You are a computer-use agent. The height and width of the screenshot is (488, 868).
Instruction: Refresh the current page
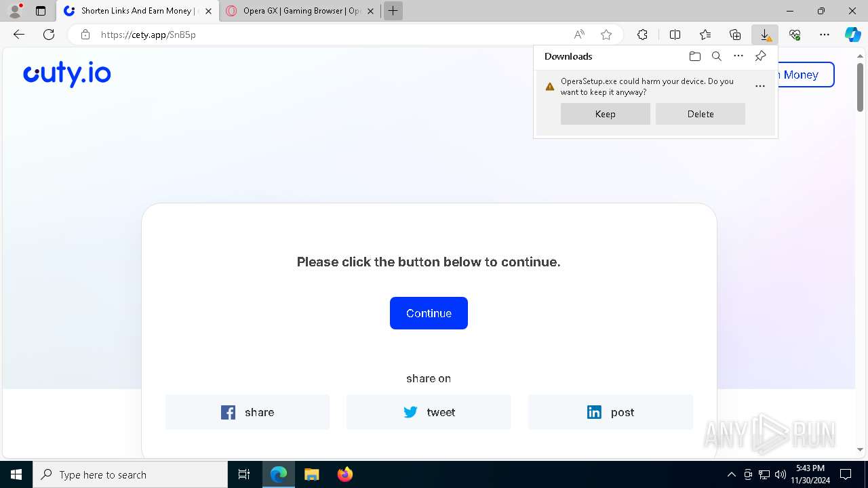click(x=49, y=35)
